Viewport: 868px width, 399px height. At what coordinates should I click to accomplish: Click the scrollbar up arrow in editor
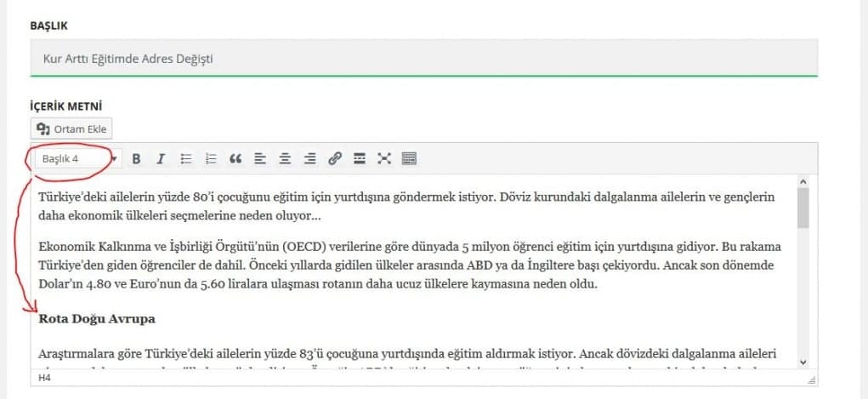pyautogui.click(x=803, y=182)
